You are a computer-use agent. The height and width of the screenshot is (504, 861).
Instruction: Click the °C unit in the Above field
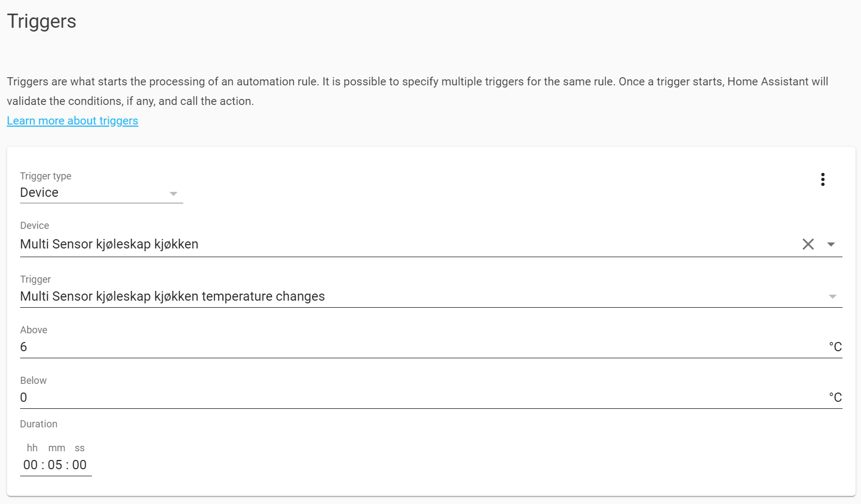click(x=835, y=347)
